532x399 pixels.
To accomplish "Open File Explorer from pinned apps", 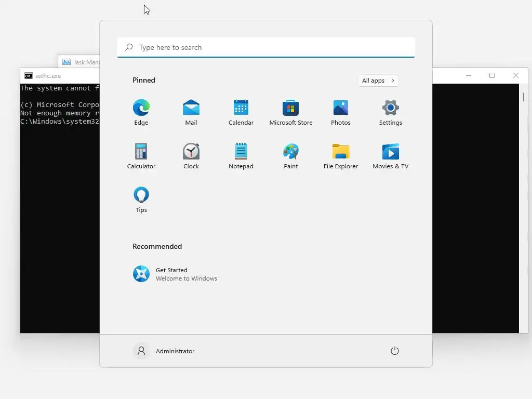I will pyautogui.click(x=341, y=156).
